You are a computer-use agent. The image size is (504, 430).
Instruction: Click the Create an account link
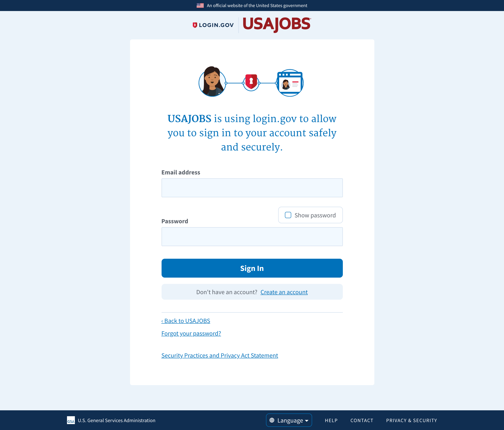[x=284, y=292]
